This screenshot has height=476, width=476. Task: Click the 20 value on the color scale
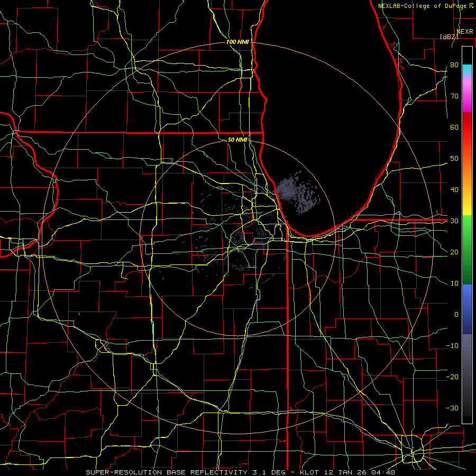coord(454,252)
